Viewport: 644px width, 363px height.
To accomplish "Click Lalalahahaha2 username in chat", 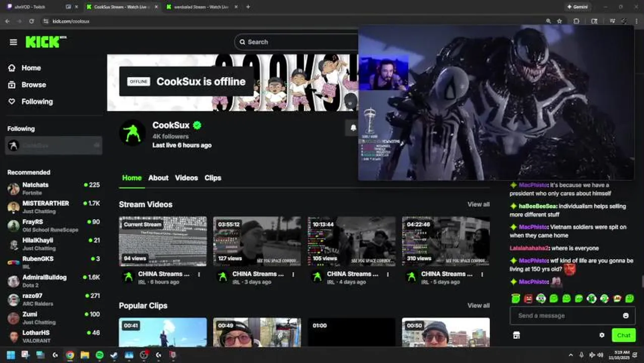I will [x=529, y=248].
